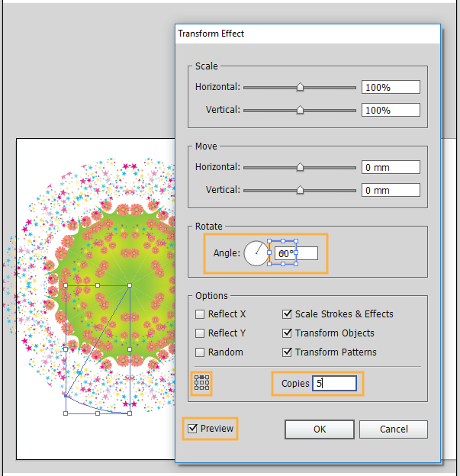The image size is (460, 476).
Task: Uncheck Transform Patterns option
Action: [287, 352]
